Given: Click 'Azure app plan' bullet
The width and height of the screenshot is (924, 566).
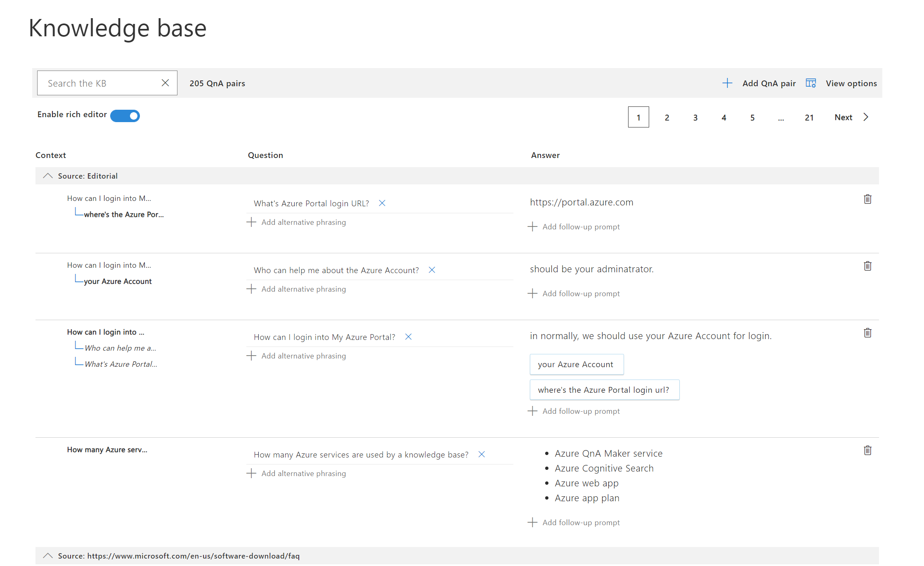Looking at the screenshot, I should 587,498.
